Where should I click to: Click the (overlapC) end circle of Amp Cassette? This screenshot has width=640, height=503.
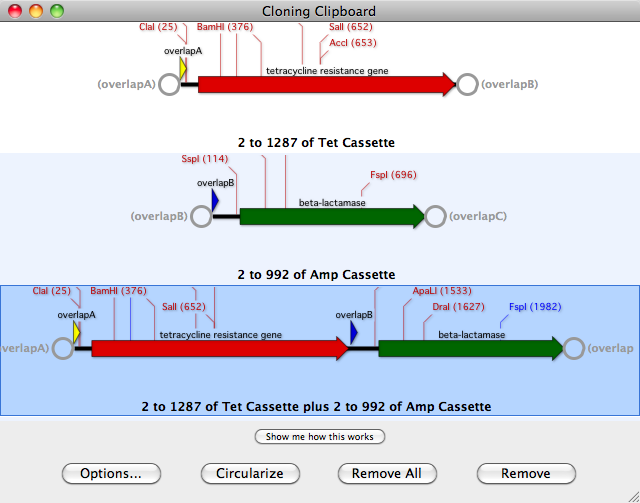435,217
